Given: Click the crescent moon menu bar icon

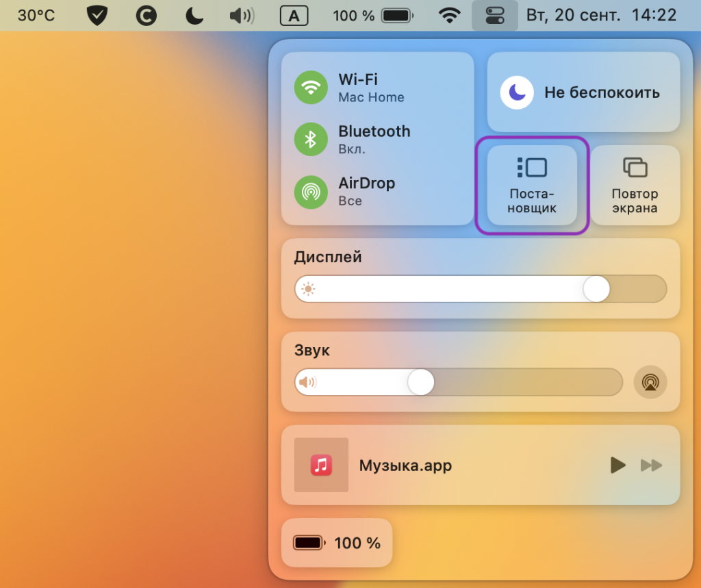Looking at the screenshot, I should coord(194,16).
